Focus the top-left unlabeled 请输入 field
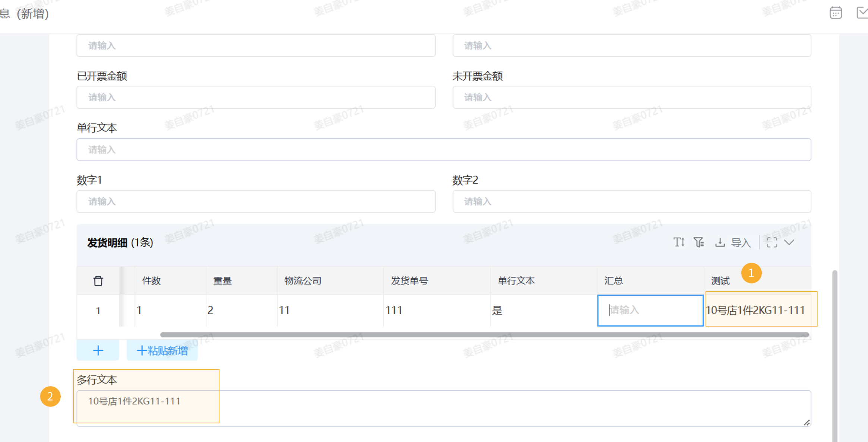This screenshot has height=442, width=868. (x=256, y=45)
